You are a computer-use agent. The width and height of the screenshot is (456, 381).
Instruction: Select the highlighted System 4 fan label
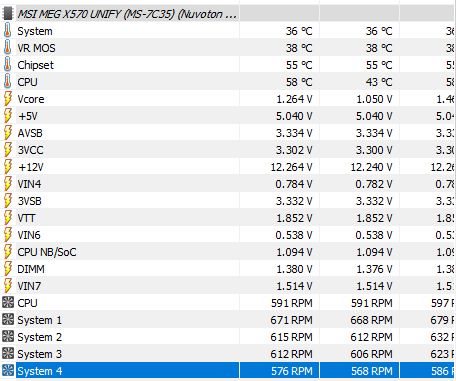pyautogui.click(x=39, y=371)
